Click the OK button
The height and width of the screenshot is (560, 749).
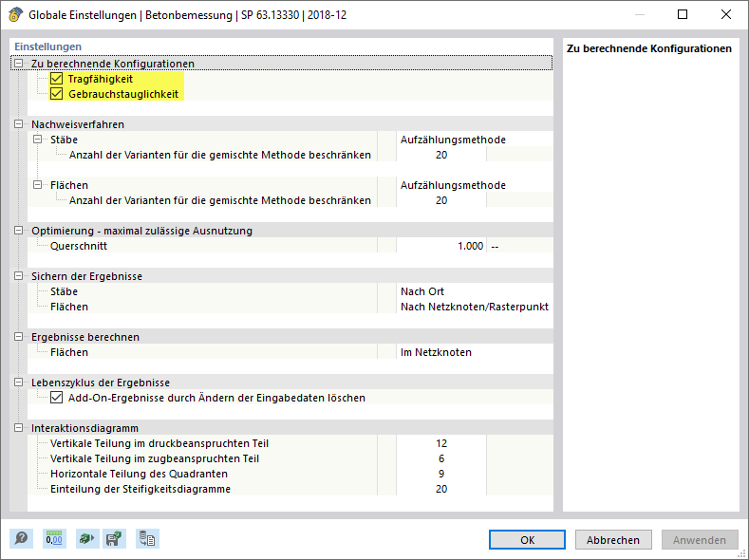(528, 539)
